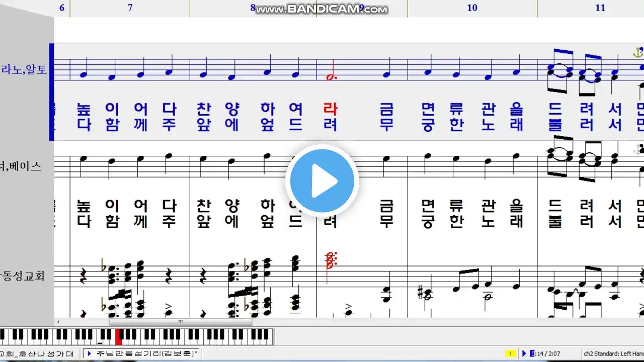Click the horizontal scrollbar thumb
Screen dimensions: 644x362
coord(181,322)
